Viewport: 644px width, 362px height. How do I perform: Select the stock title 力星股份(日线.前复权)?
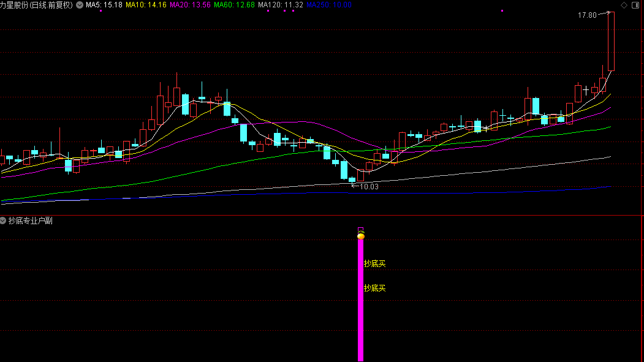pyautogui.click(x=36, y=5)
